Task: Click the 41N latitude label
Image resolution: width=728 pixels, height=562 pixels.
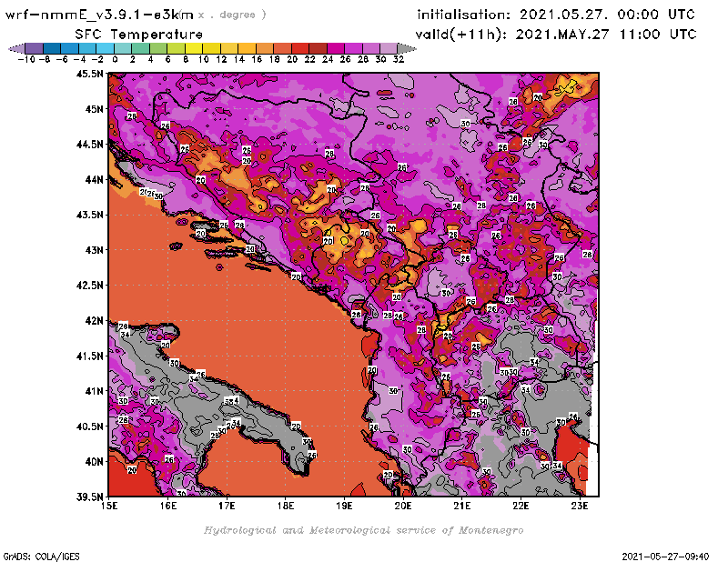Action: [x=94, y=391]
